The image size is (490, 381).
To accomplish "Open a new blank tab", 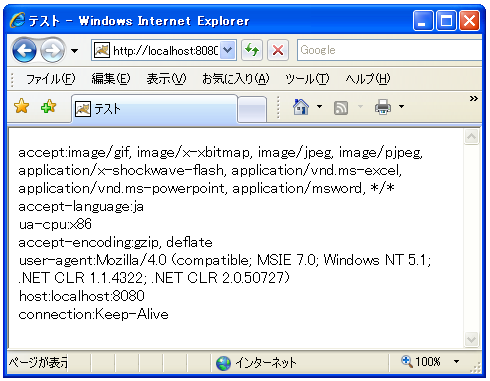I will pyautogui.click(x=252, y=109).
